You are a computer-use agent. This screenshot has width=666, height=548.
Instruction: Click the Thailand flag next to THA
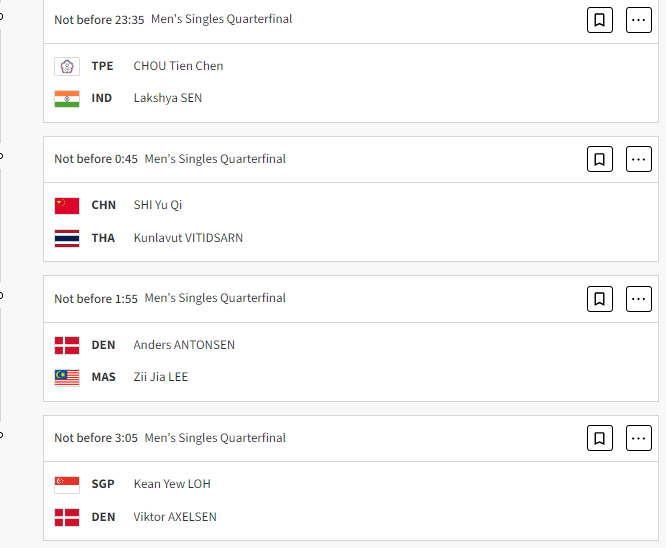[x=67, y=238]
